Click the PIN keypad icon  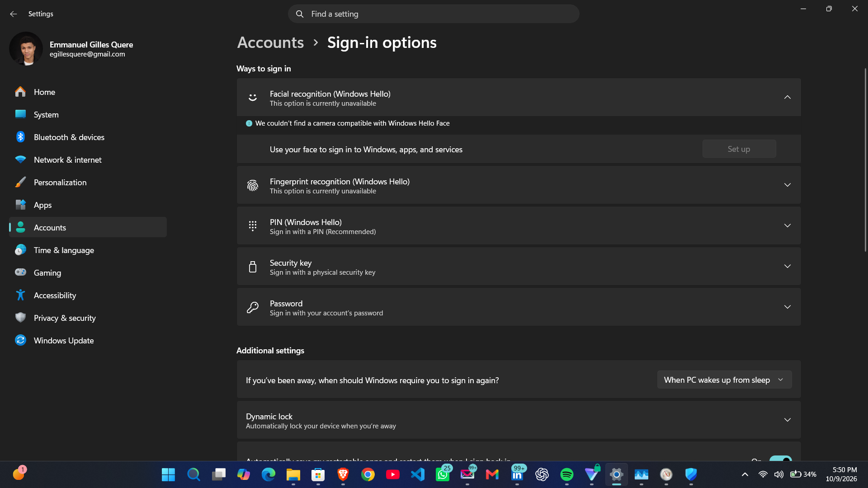pos(253,226)
